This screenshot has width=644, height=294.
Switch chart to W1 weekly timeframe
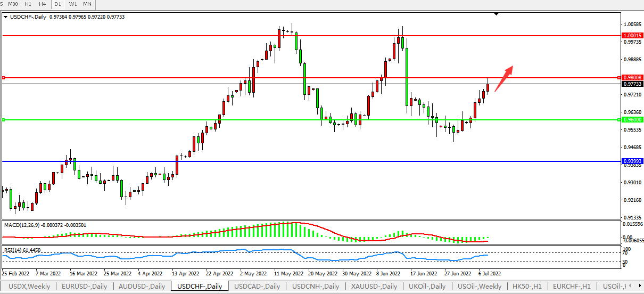[73, 4]
